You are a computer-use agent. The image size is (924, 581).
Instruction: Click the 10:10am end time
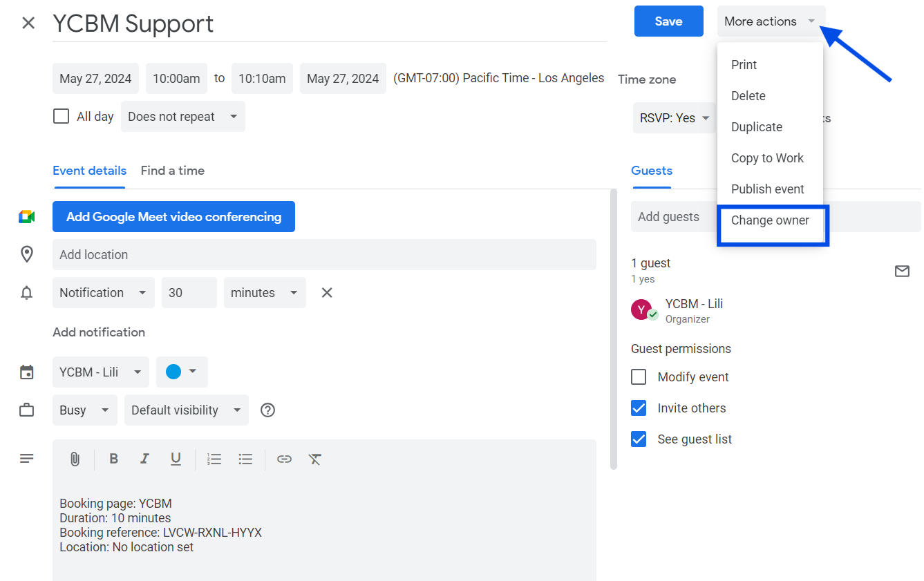(262, 79)
